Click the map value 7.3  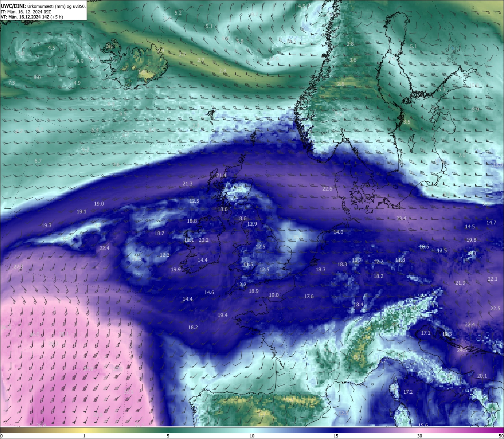pyautogui.click(x=11, y=83)
